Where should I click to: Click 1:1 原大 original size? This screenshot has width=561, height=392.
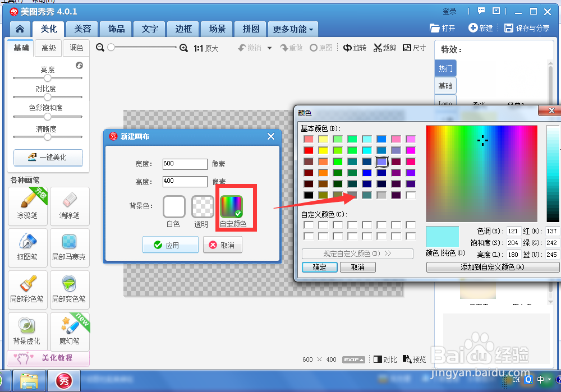point(206,48)
